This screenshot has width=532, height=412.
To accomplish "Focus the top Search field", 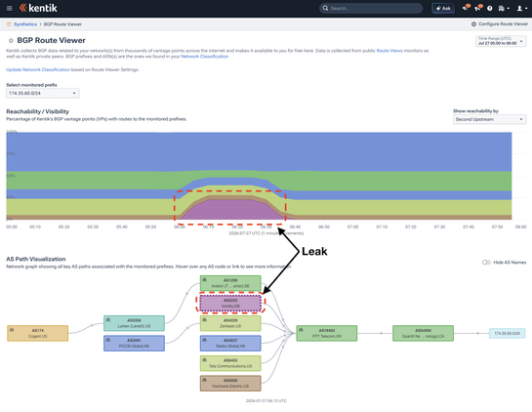I will (371, 8).
